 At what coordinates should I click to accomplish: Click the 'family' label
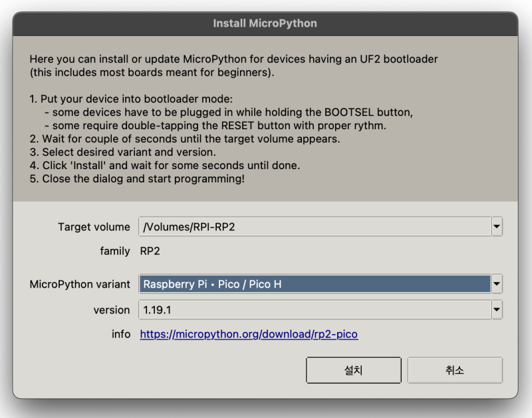115,251
